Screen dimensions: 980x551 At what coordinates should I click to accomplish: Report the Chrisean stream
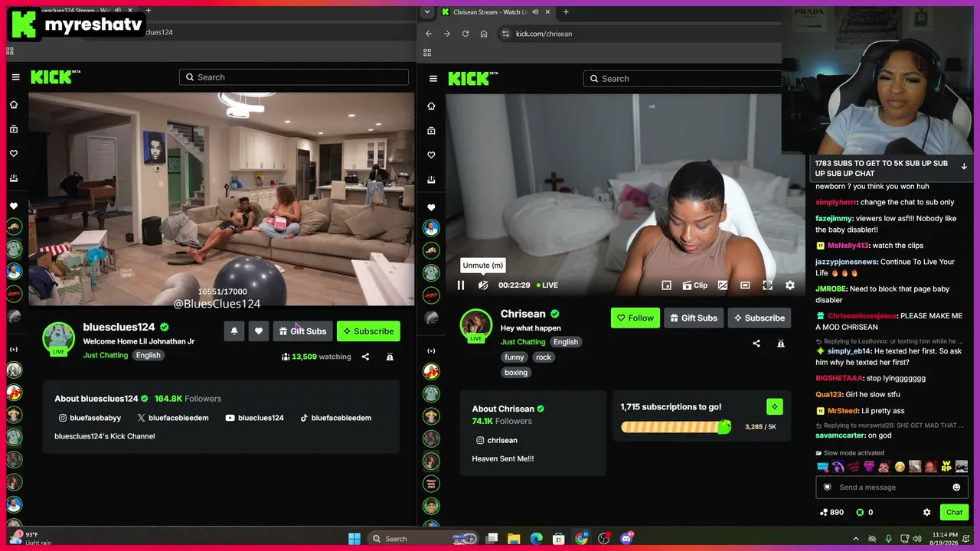781,344
